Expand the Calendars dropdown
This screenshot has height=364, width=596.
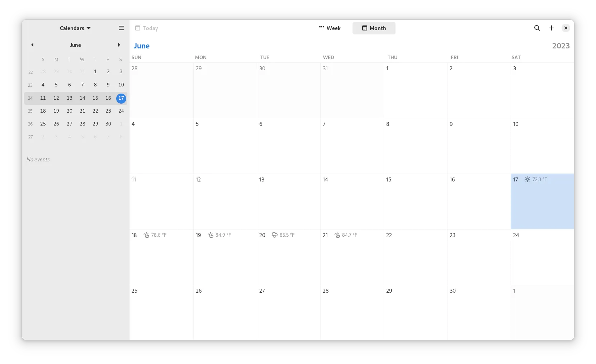tap(75, 28)
